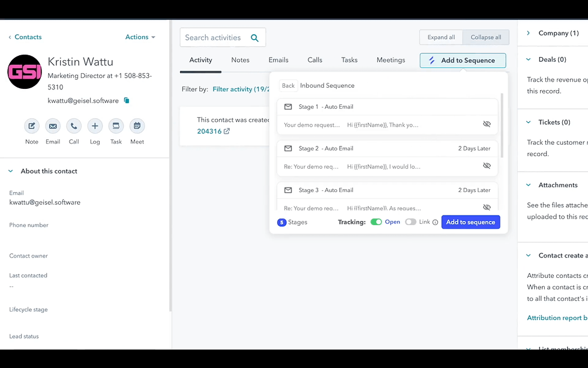Click the Inbound Sequence title
Viewport: 588px width, 368px height.
[x=327, y=85]
